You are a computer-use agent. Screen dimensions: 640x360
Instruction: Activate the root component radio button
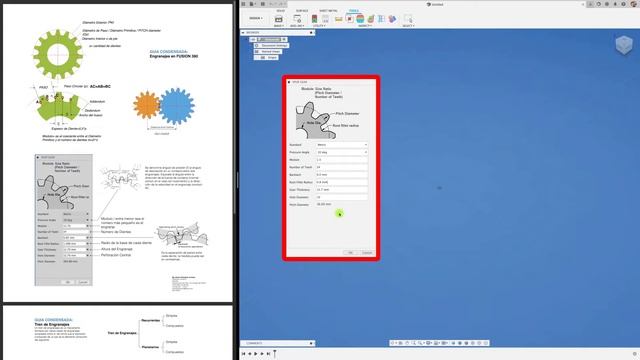click(284, 40)
